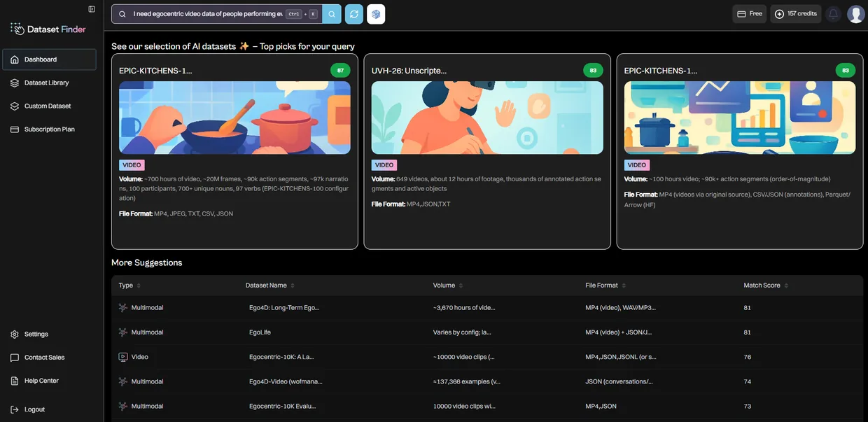This screenshot has height=422, width=868.
Task: Click match score 73 cell
Action: 748,406
